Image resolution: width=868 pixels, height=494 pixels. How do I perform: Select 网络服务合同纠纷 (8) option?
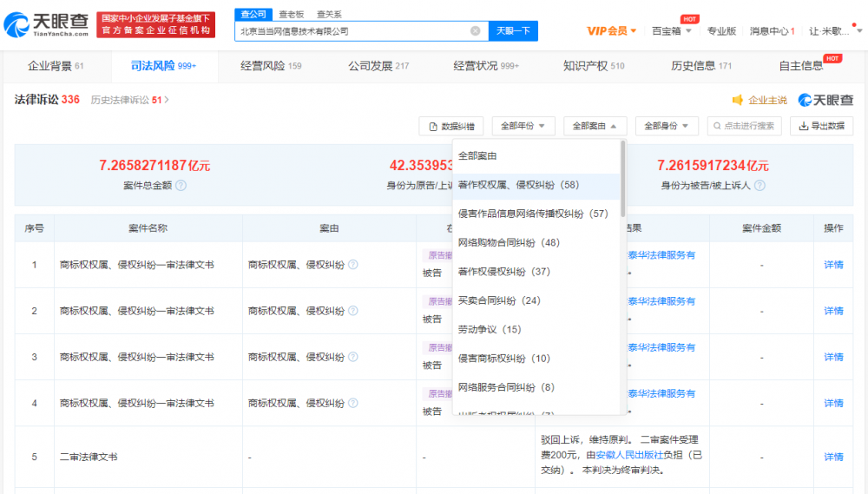pyautogui.click(x=536, y=387)
